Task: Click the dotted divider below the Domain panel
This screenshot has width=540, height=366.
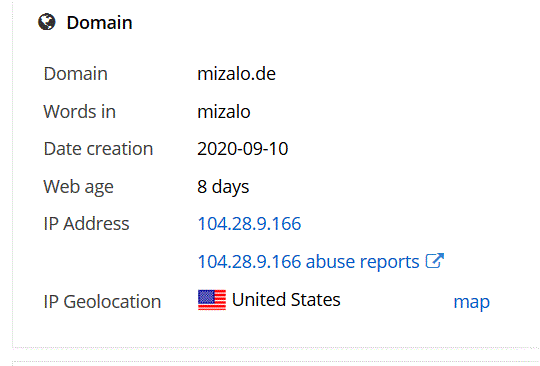Action: click(276, 348)
